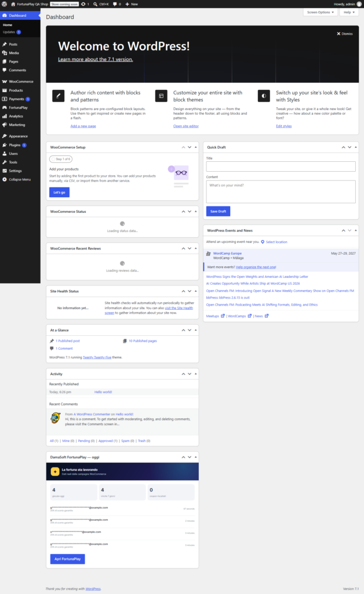Open the comments bubble in admin bar
The height and width of the screenshot is (594, 364).
[x=117, y=4]
